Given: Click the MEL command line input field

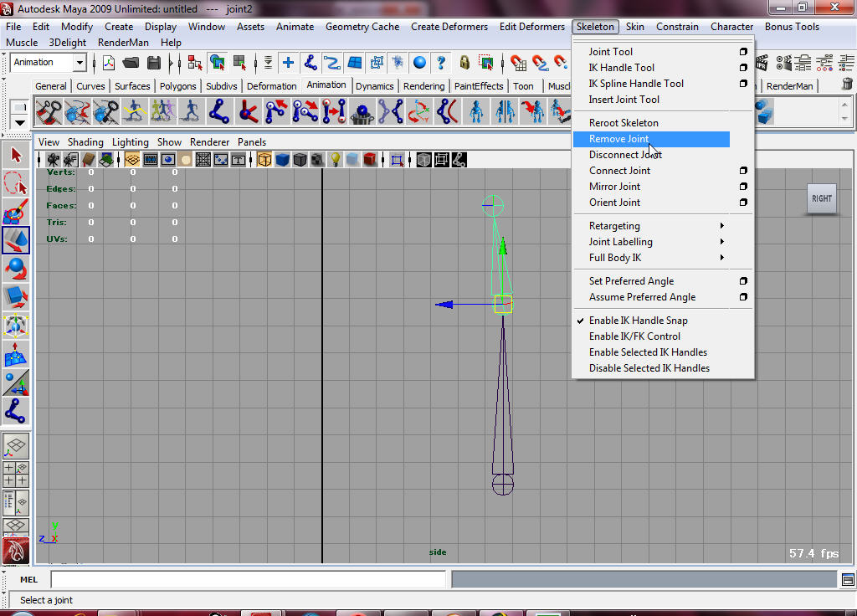Looking at the screenshot, I should 249,579.
